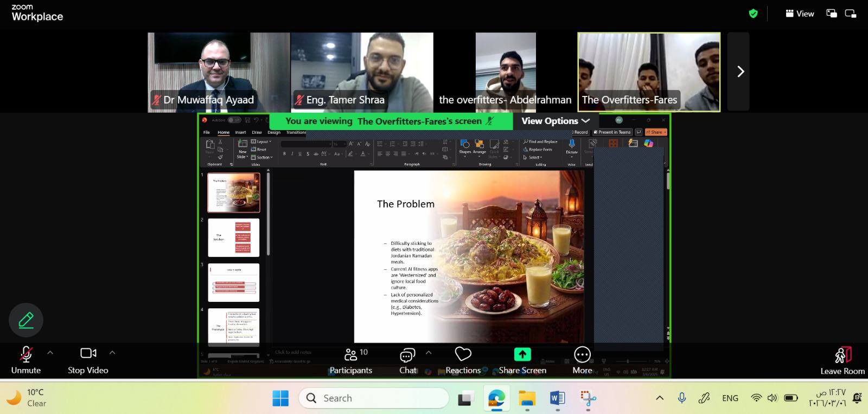Click the Windows taskbar Search box
Viewport: 868px width, 414px height.
point(374,398)
